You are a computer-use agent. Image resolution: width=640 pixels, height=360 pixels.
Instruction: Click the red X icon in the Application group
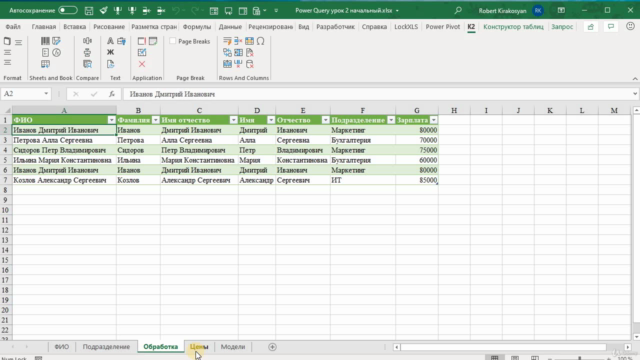pos(142,64)
